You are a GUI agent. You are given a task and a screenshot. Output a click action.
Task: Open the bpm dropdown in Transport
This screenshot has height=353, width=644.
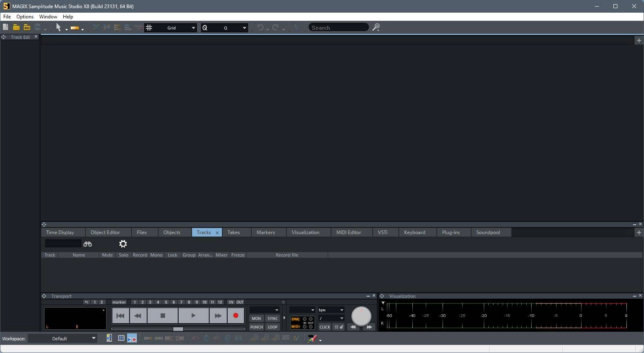(x=341, y=310)
